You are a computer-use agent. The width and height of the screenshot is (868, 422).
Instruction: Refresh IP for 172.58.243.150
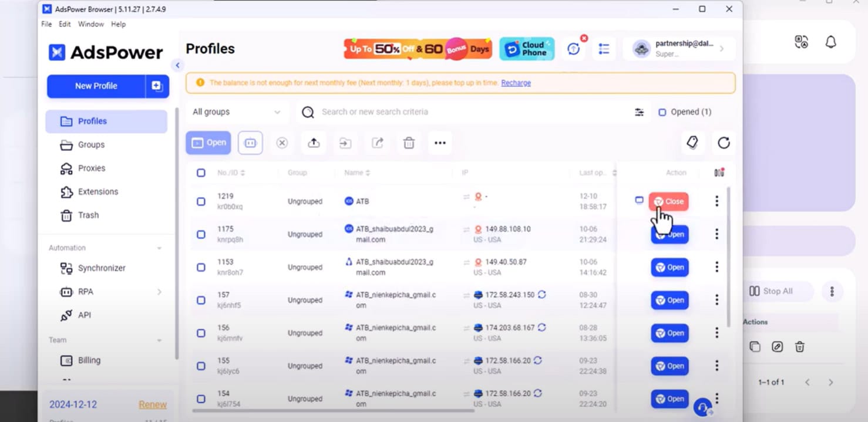click(541, 295)
